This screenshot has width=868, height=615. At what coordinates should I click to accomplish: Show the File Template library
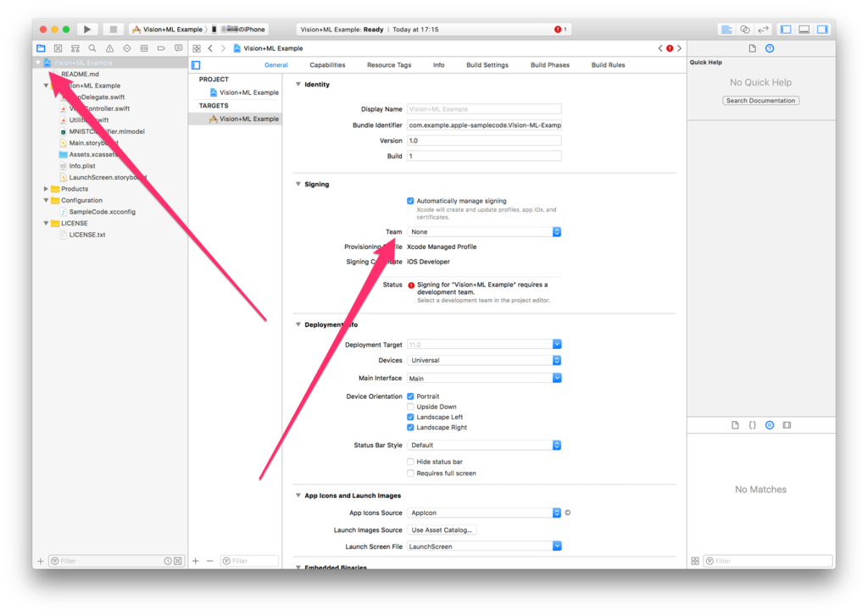pos(735,424)
